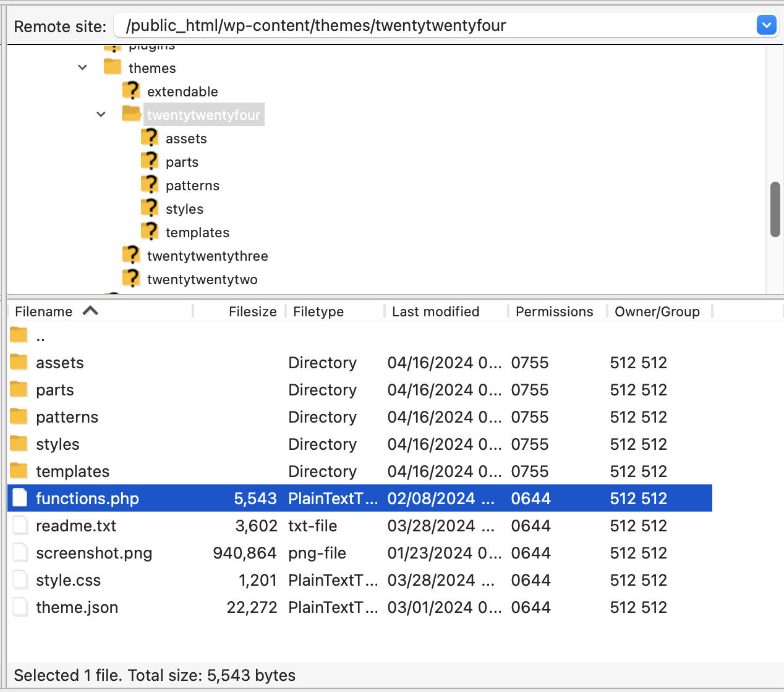
Task: Click the assets folder icon in file list
Action: click(19, 362)
